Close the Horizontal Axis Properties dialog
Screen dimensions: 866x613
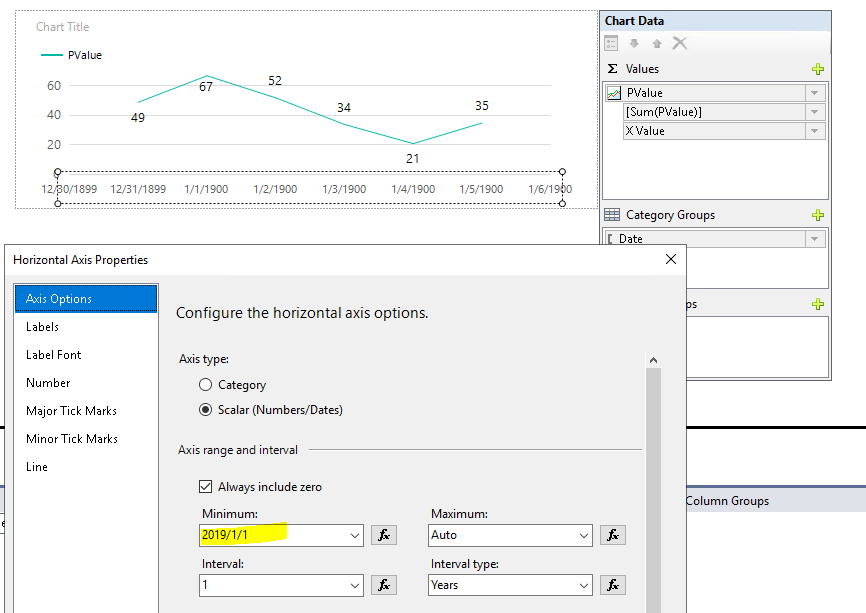[671, 259]
